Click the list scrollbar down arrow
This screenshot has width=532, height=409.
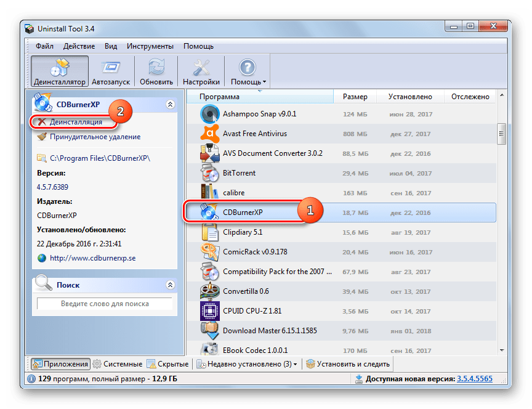coord(502,350)
